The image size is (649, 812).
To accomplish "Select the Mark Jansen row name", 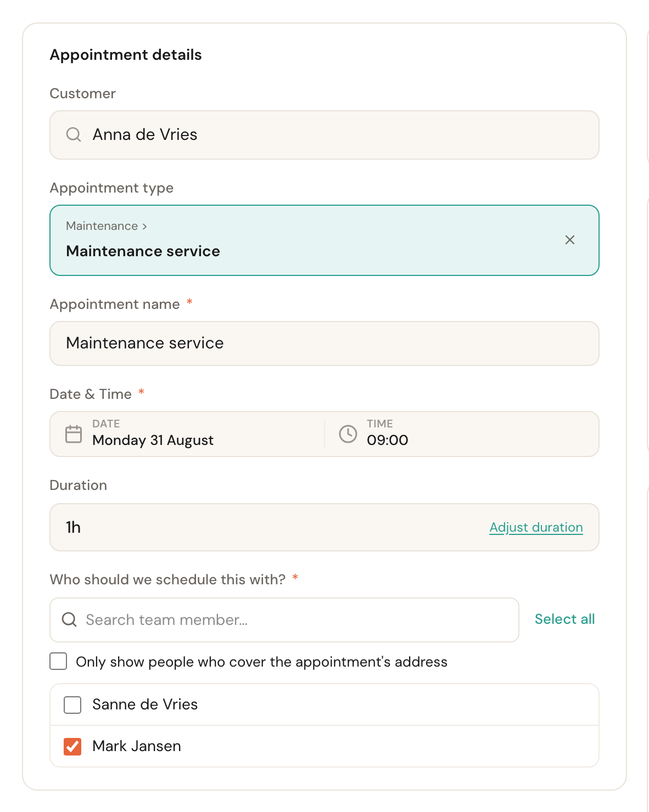I will tap(137, 746).
